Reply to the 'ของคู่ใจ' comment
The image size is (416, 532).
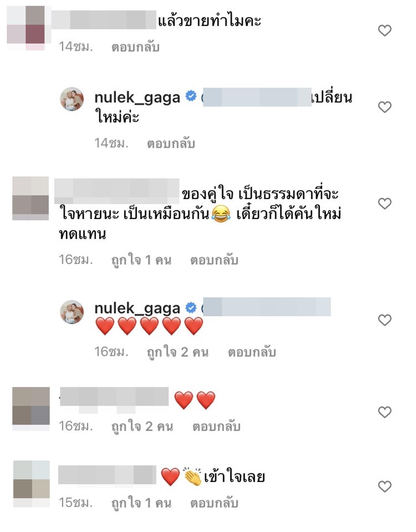(x=214, y=260)
